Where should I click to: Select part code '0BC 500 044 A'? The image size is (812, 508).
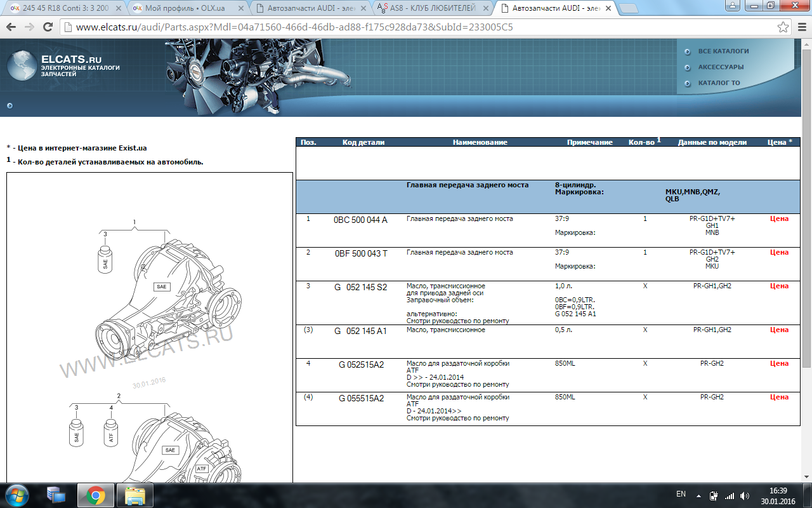tap(360, 220)
